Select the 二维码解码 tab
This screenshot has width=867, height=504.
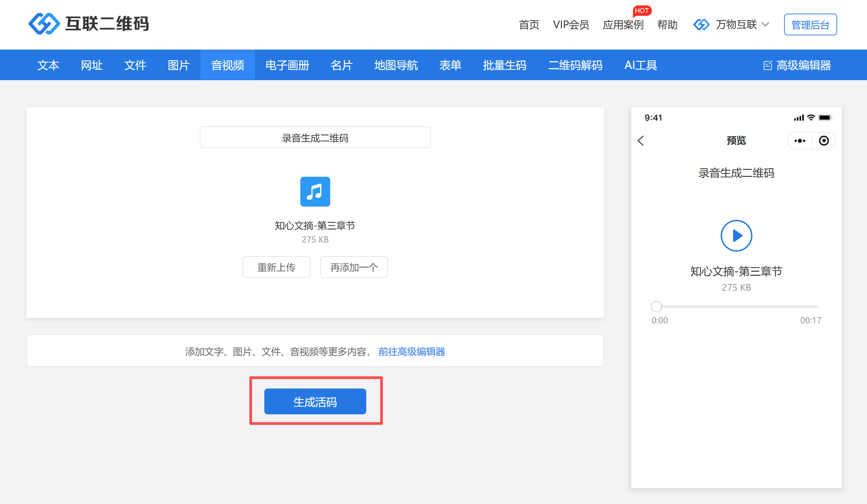[575, 65]
